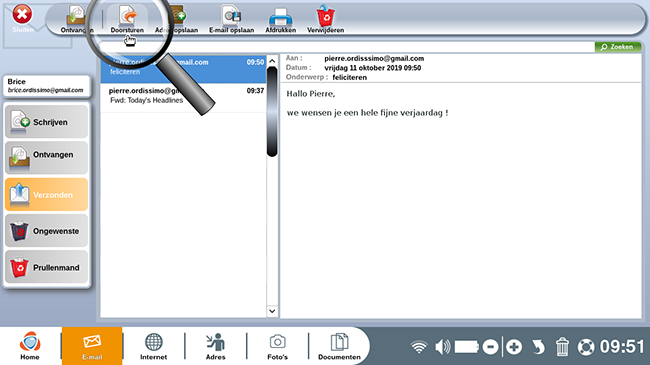Open the Fwd: Today's Headlines email
This screenshot has width=650, height=365.
coord(183,97)
